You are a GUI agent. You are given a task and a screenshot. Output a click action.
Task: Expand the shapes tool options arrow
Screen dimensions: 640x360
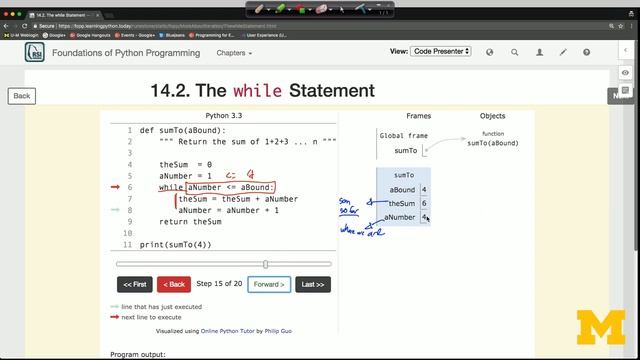click(x=310, y=9)
